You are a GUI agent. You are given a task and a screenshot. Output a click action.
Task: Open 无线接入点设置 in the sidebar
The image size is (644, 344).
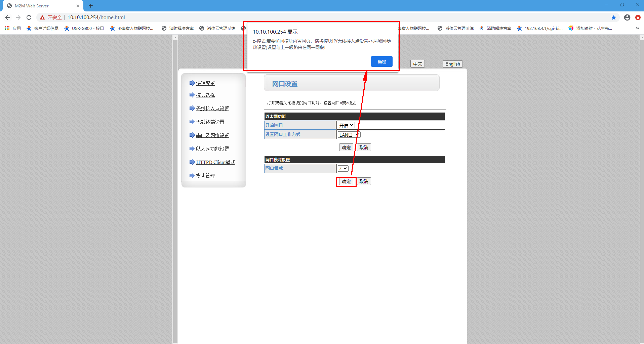(212, 109)
